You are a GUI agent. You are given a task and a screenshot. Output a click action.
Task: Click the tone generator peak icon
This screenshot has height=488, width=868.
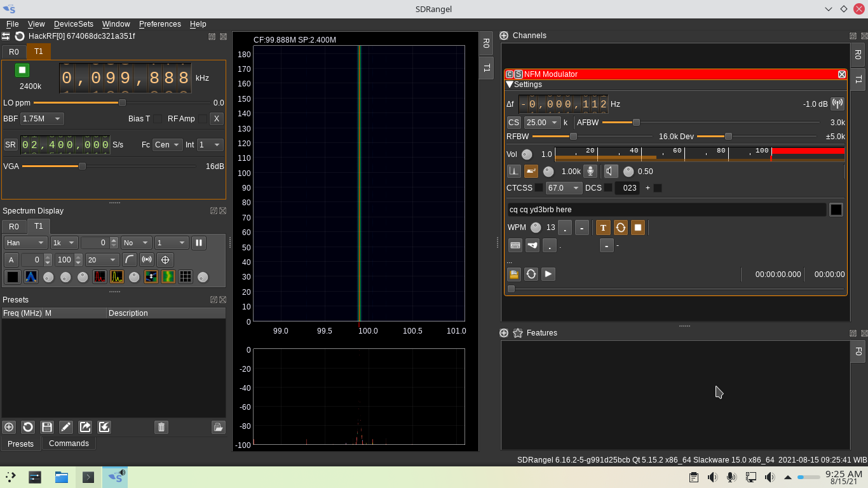click(513, 171)
